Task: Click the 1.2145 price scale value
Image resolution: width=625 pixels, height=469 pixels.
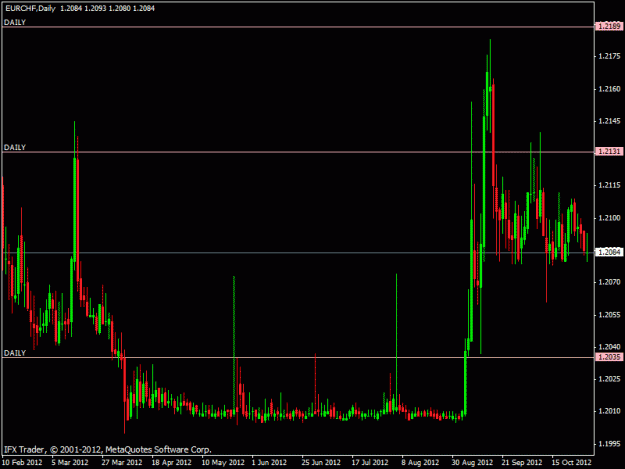Action: coord(609,121)
